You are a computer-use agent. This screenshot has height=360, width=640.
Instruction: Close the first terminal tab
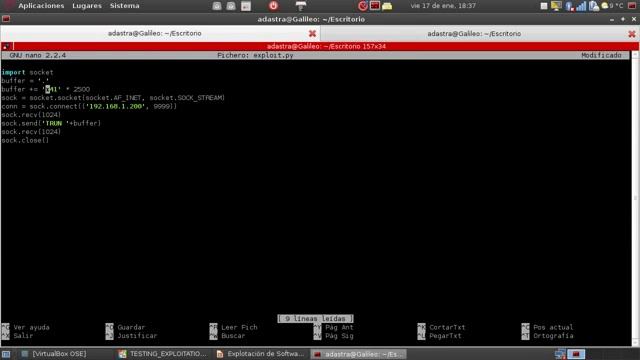click(x=312, y=33)
